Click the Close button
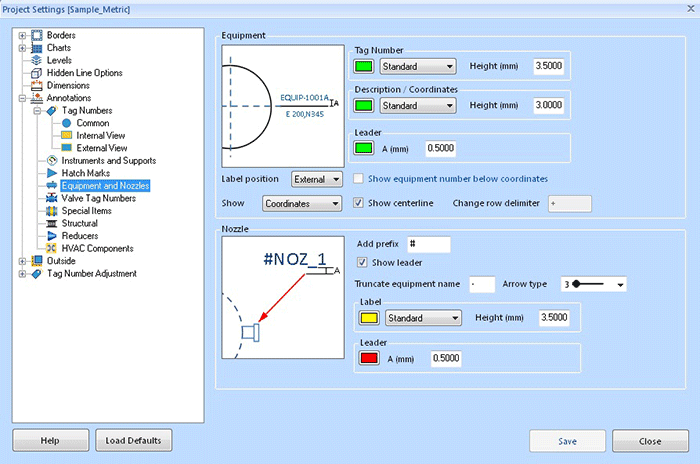Screen dimensions: 700x464 pos(650,441)
